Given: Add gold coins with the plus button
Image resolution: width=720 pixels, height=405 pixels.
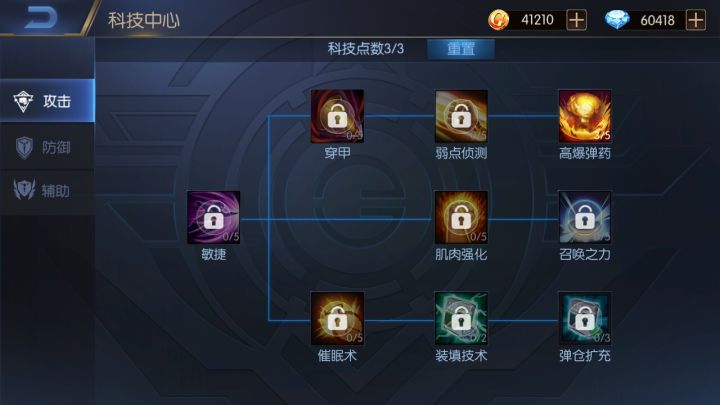Looking at the screenshot, I should tap(576, 20).
